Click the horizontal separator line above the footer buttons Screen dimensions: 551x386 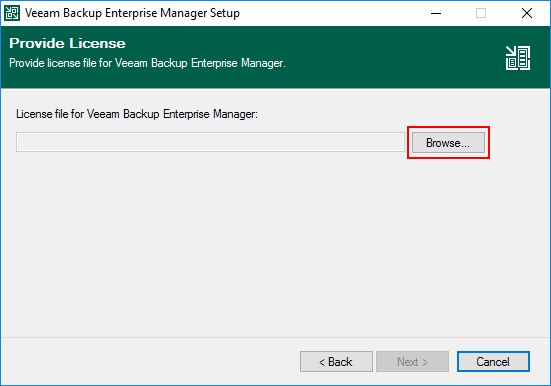(276, 338)
